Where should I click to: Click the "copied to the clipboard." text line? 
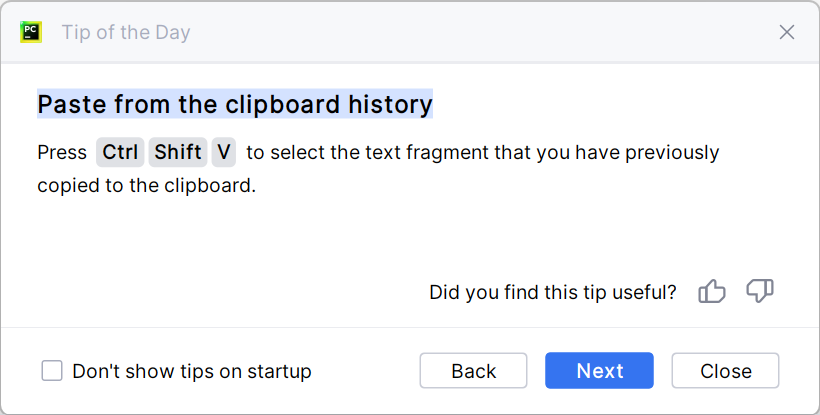point(147,185)
